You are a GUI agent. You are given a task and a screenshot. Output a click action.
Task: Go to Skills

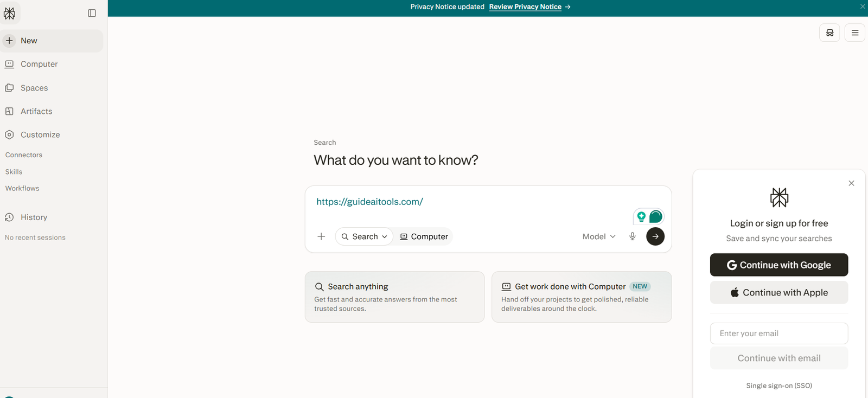tap(14, 172)
